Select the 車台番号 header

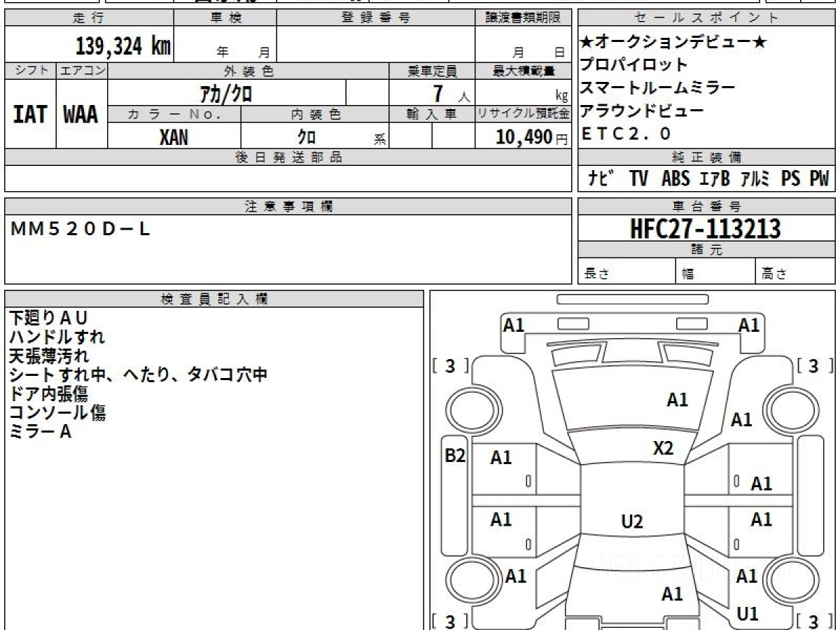pos(706,206)
